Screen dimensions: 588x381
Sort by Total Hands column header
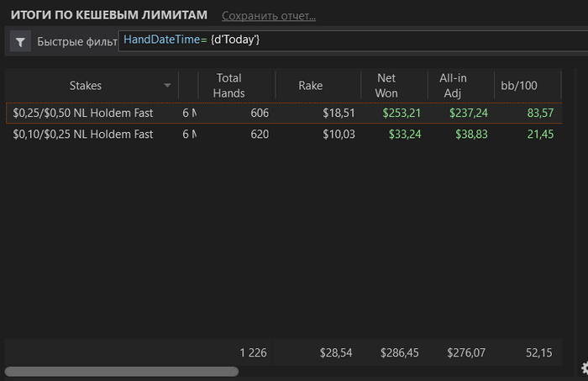tap(228, 86)
